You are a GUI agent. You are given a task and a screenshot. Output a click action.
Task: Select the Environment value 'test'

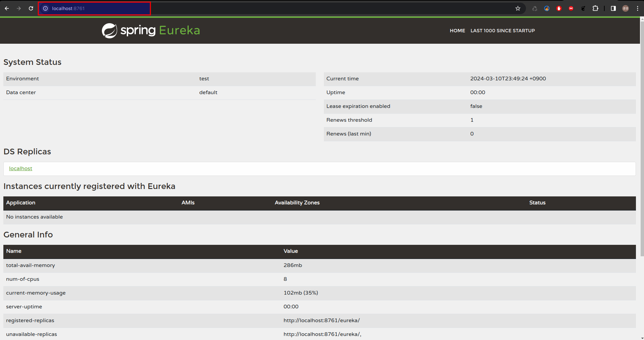click(x=204, y=79)
